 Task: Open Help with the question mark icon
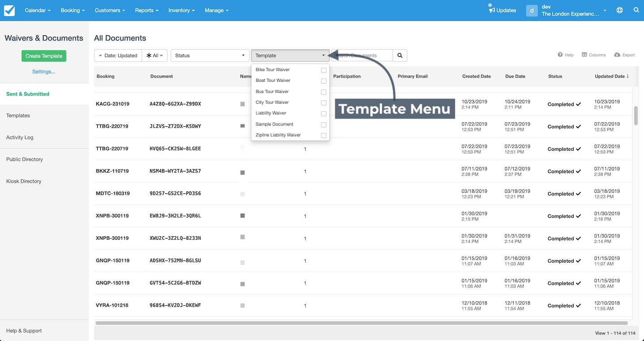point(566,55)
